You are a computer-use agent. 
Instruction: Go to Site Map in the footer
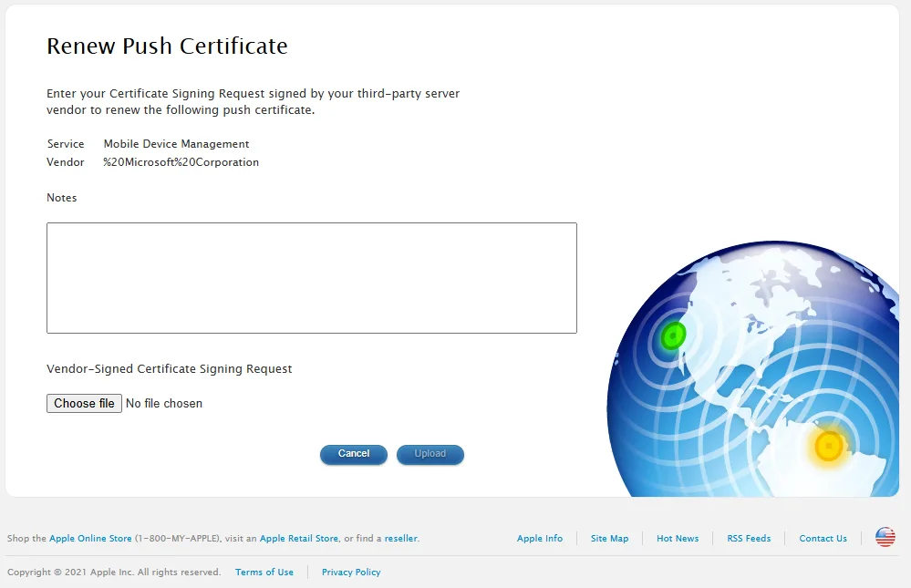pos(609,539)
